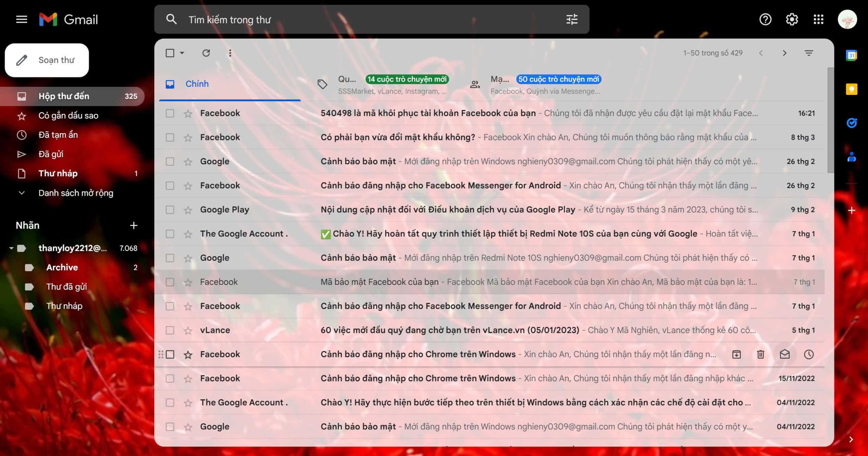Screen dimensions: 868x456
Task: Open Google Contacts side panel
Action: tap(851, 157)
